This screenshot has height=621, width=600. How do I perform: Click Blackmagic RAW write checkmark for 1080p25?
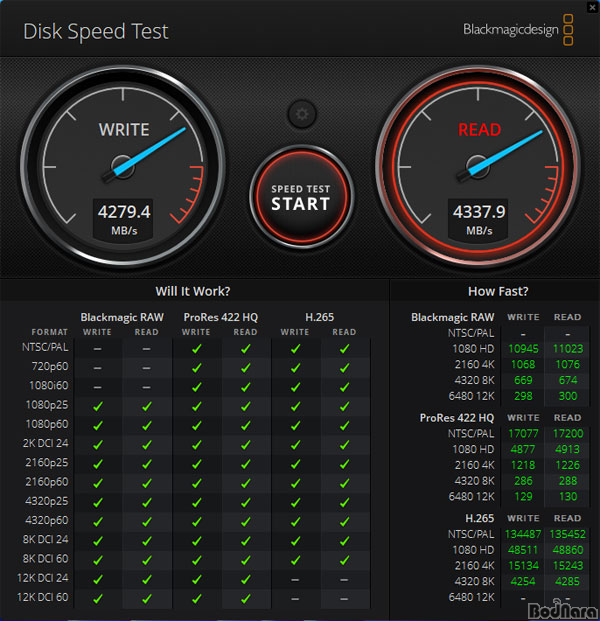[97, 406]
